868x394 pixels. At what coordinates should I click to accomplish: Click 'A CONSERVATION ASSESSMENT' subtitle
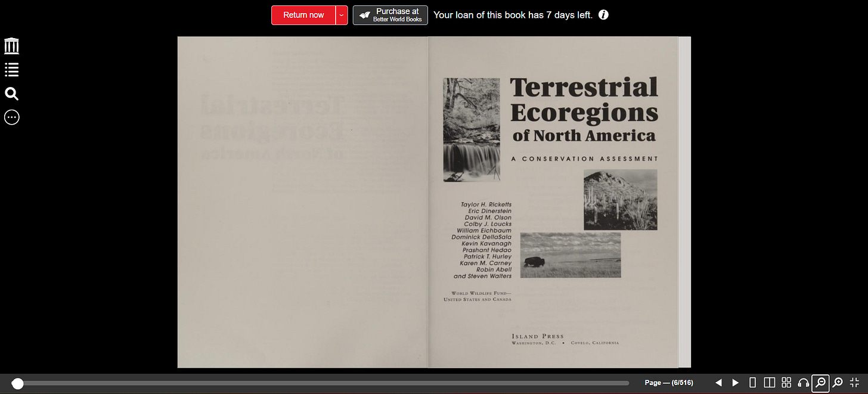click(584, 159)
